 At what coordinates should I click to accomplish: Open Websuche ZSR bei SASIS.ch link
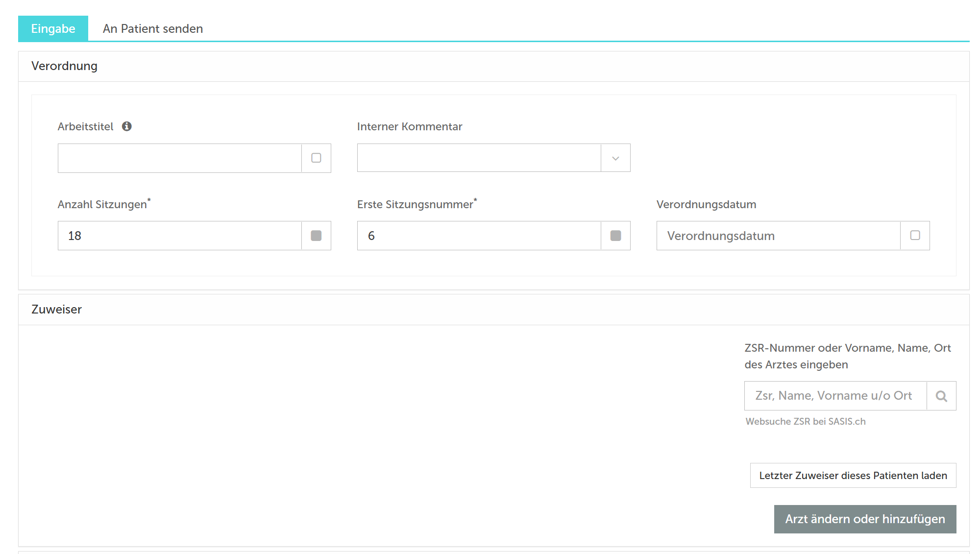pyautogui.click(x=805, y=421)
